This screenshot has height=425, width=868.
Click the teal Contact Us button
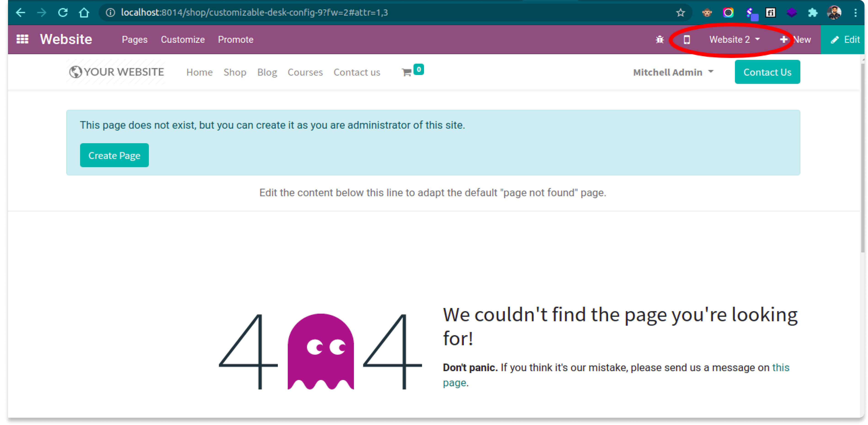[x=767, y=72]
